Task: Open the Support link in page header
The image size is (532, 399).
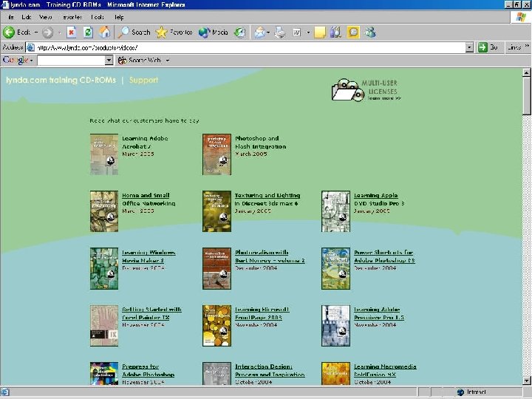Action: [x=143, y=80]
